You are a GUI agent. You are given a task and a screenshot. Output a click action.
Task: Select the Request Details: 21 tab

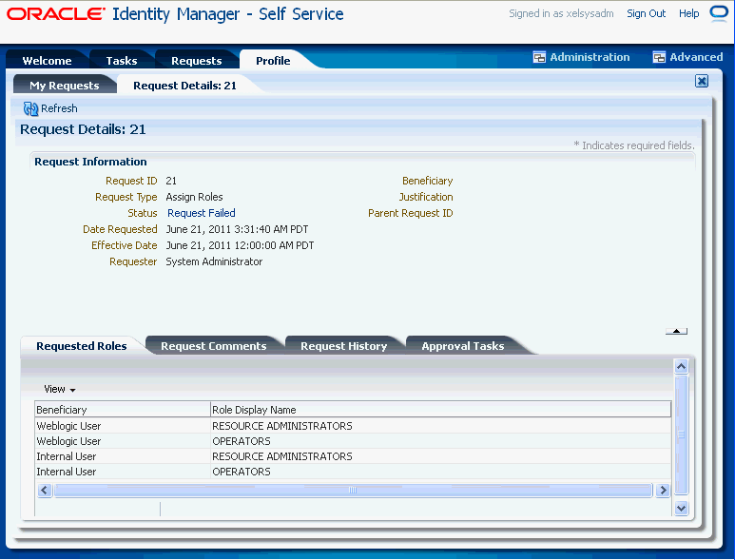[184, 86]
